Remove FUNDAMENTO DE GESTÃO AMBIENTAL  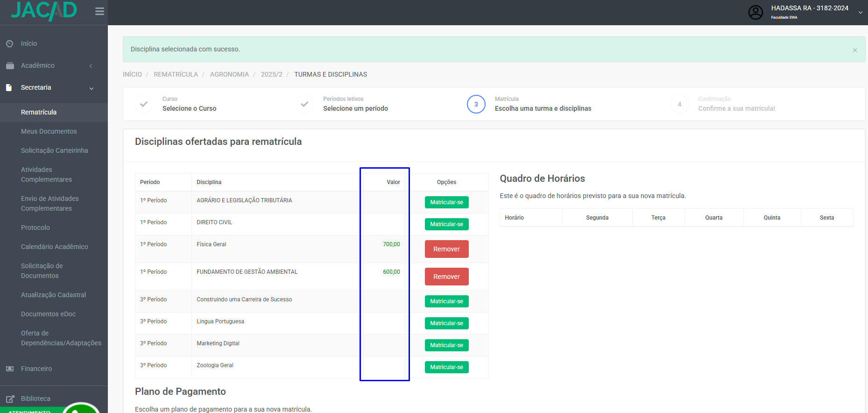447,277
